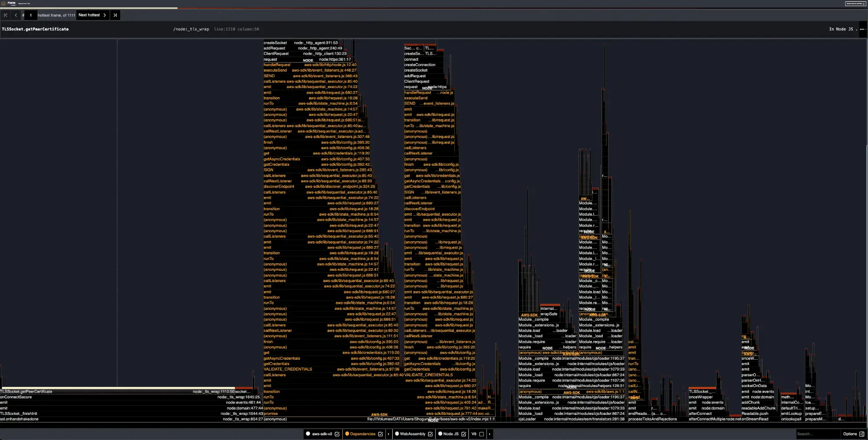868x440 pixels.
Task: Click the Flame logo icon
Action: (3, 3)
